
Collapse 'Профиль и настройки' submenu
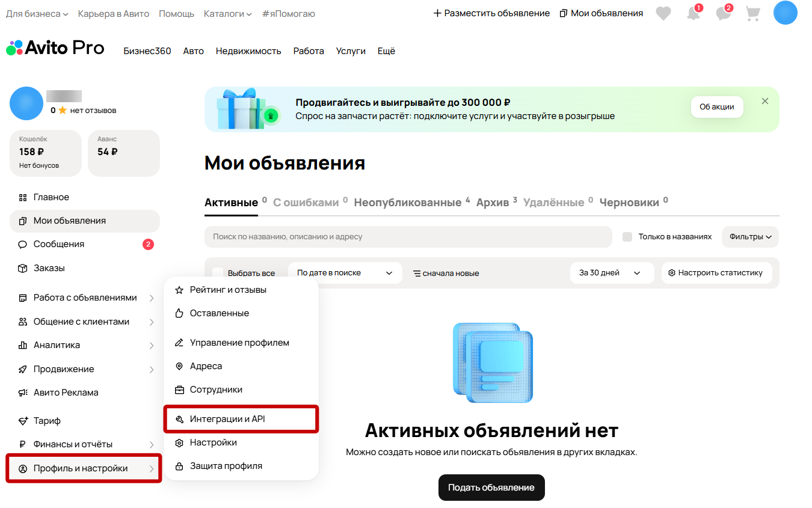tap(84, 468)
